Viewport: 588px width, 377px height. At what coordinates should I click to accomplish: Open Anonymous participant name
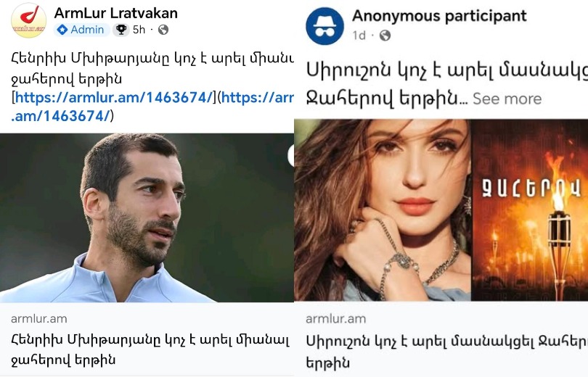[x=439, y=16]
